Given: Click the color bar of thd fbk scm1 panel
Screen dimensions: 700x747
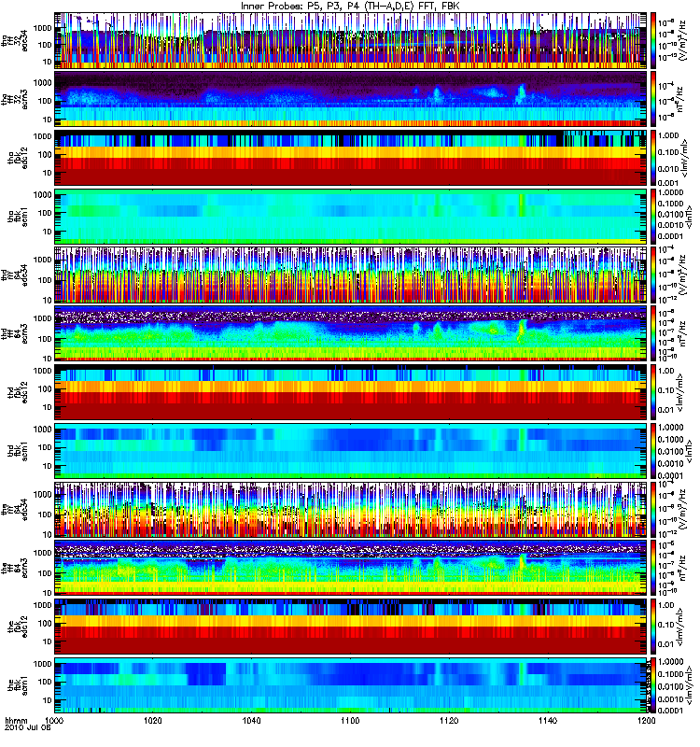Looking at the screenshot, I should pyautogui.click(x=653, y=451).
